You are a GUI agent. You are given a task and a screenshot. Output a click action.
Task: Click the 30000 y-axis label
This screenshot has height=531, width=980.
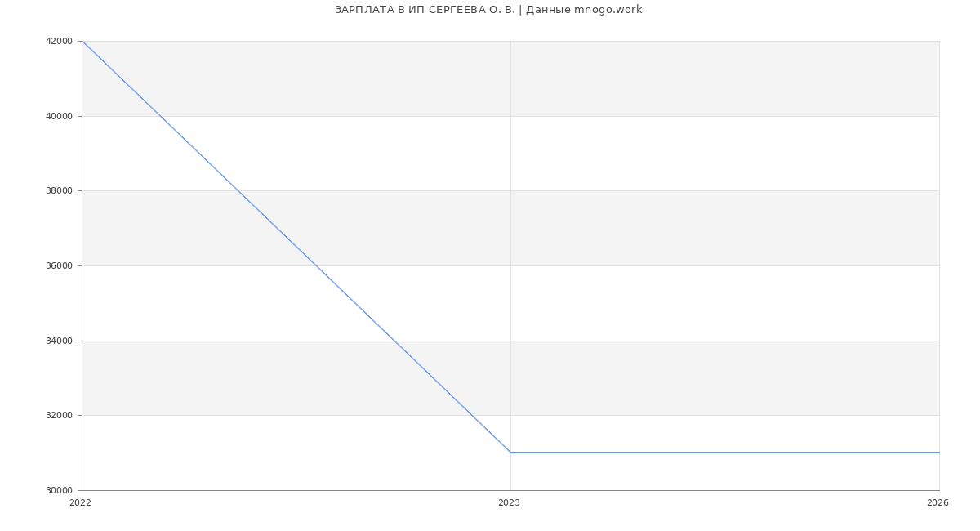click(59, 490)
